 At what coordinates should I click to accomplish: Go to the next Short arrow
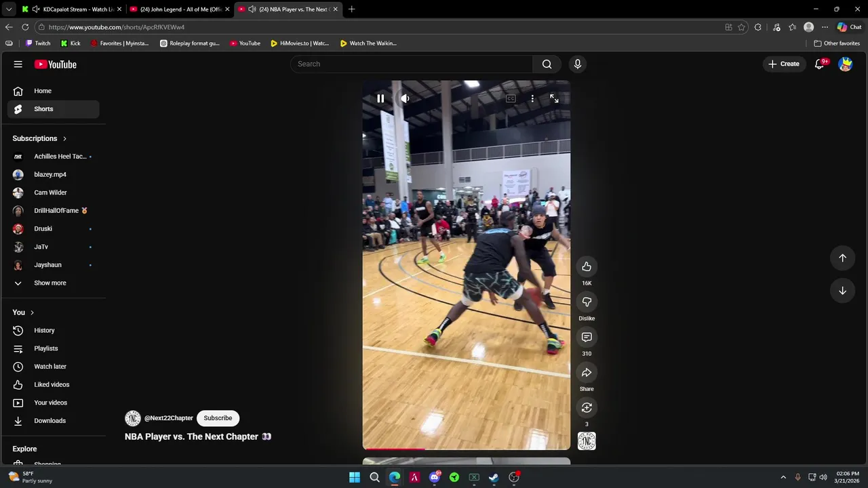pyautogui.click(x=842, y=291)
